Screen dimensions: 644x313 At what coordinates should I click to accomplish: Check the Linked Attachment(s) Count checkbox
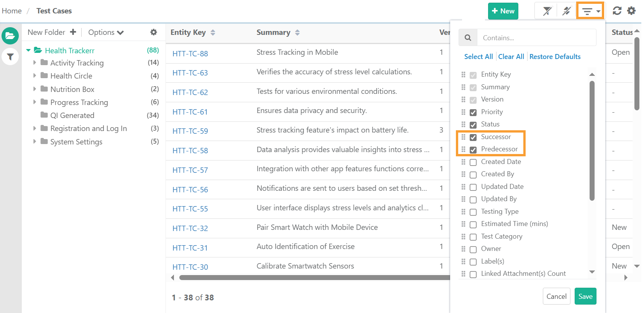[x=473, y=274]
